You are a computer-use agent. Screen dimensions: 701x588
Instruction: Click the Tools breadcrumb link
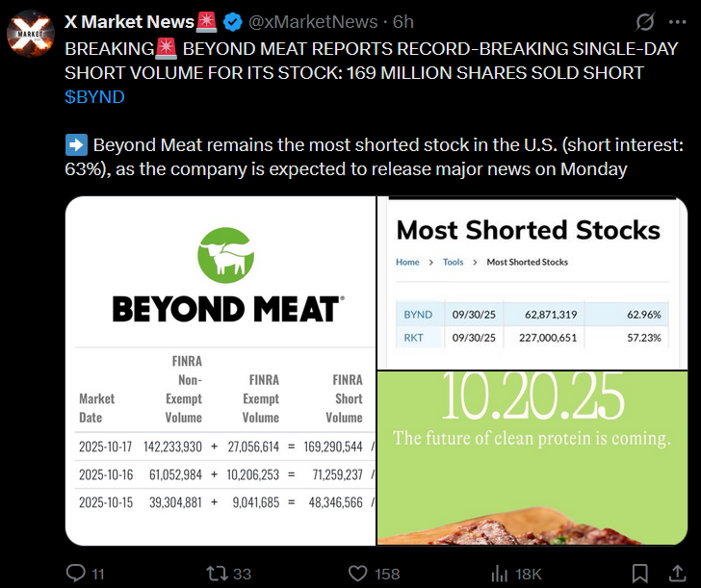453,262
